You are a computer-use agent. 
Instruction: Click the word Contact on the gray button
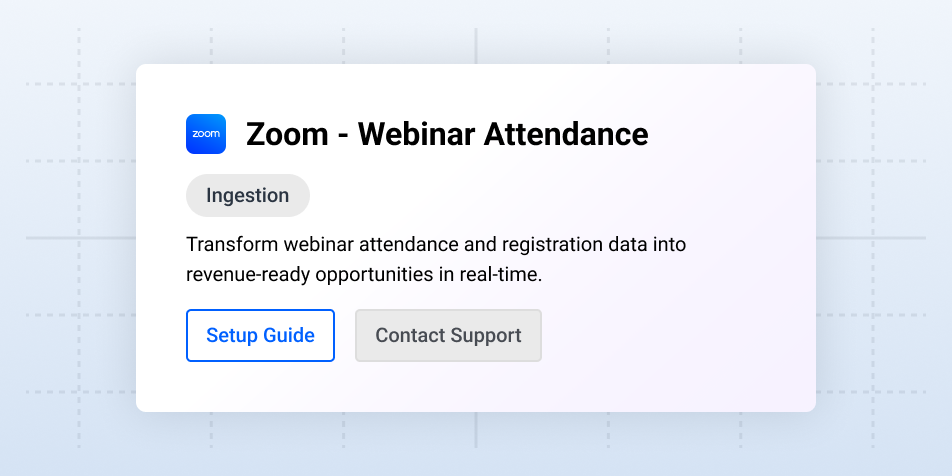point(410,335)
